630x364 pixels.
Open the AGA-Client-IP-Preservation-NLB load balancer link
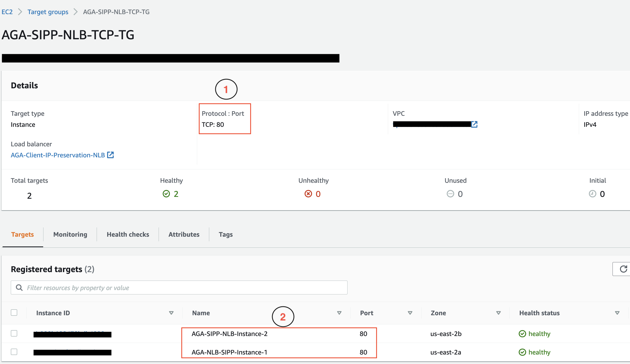[x=58, y=155]
